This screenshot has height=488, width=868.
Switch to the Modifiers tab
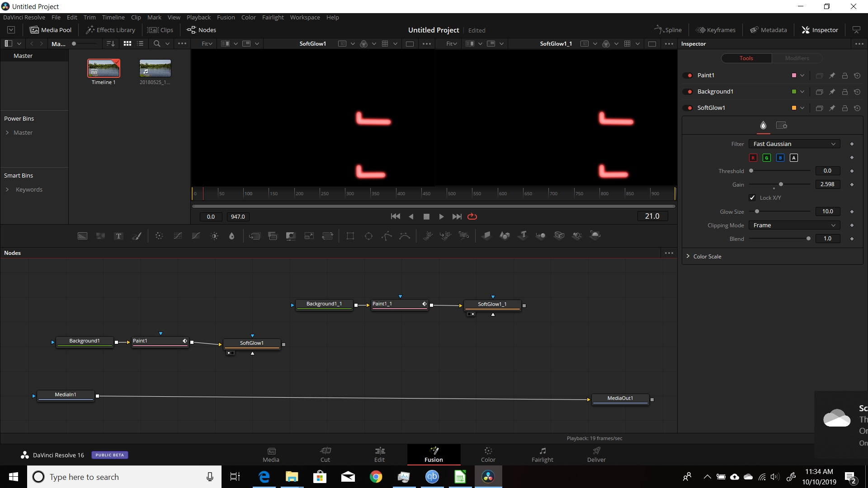[x=797, y=58]
